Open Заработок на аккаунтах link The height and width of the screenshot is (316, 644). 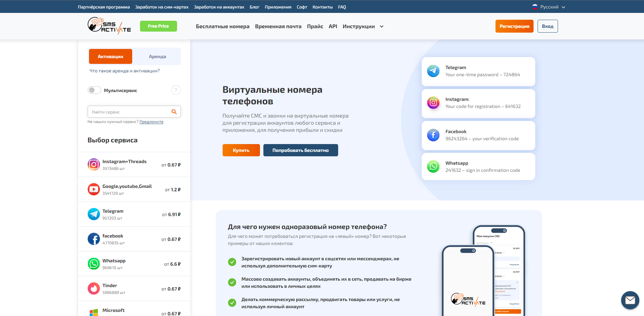pyautogui.click(x=219, y=7)
